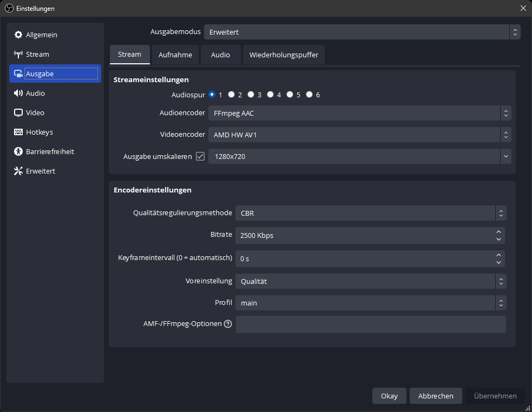Decrease Keyframeintervall with down arrow
The height and width of the screenshot is (412, 532).
coord(498,262)
